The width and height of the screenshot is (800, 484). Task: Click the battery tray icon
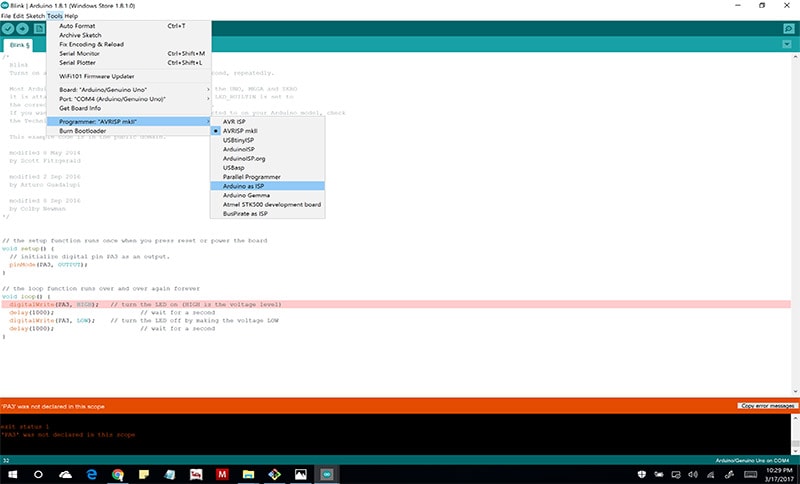[659, 474]
